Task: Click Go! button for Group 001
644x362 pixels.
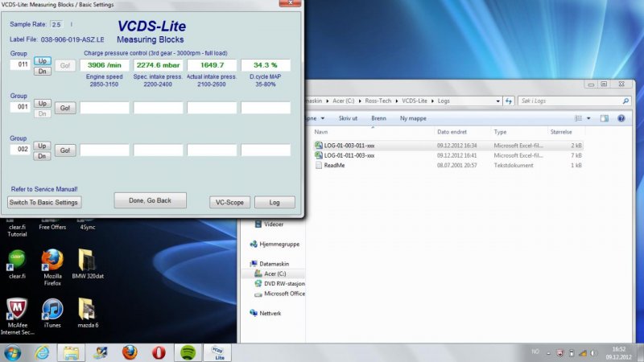Action: 65,108
